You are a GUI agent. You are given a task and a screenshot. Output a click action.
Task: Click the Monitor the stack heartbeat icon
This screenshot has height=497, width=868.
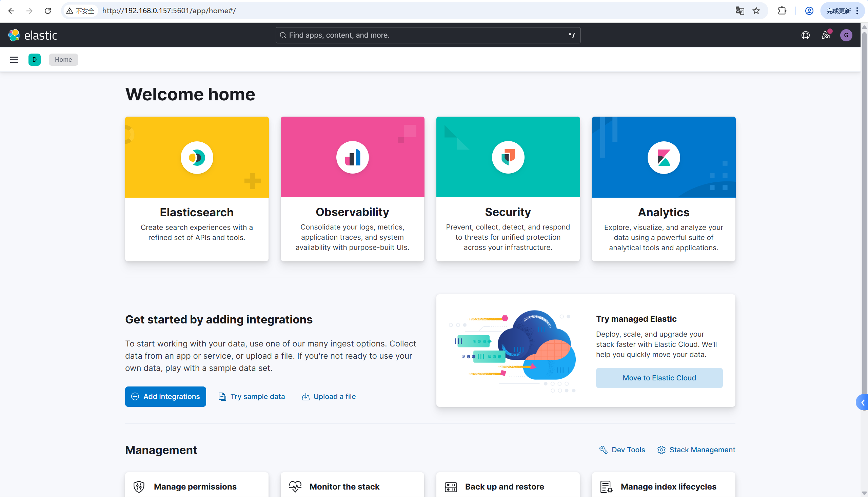pos(295,486)
